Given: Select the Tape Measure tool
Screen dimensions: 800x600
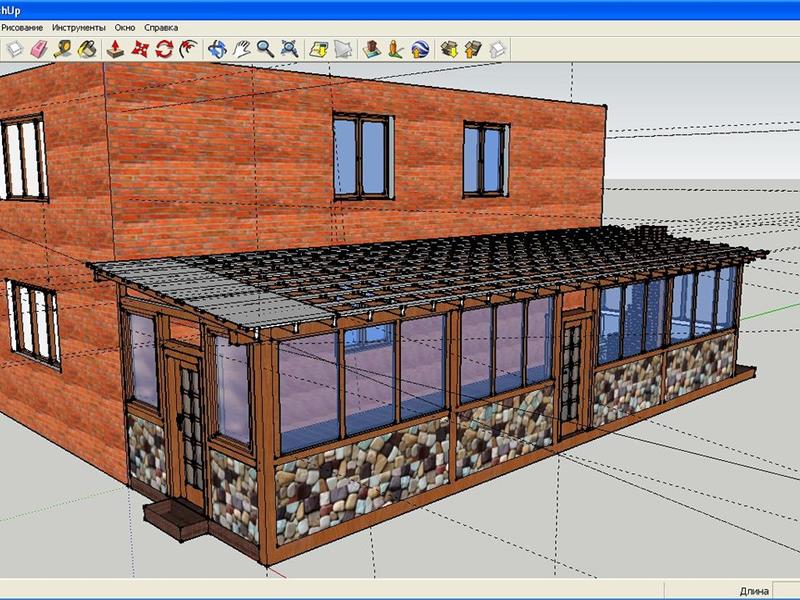Looking at the screenshot, I should [x=64, y=48].
